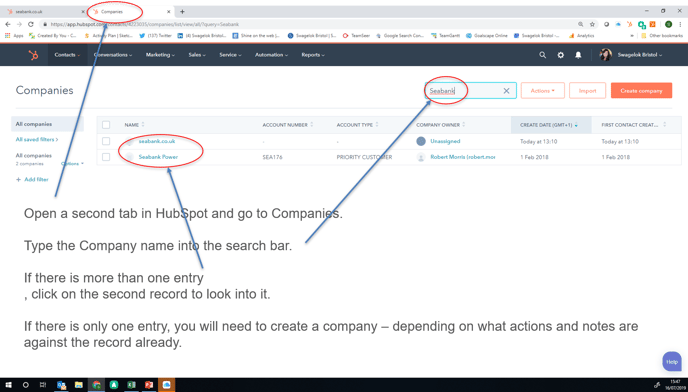Open the Twitter bookmark
The image size is (688, 392).
coord(155,36)
